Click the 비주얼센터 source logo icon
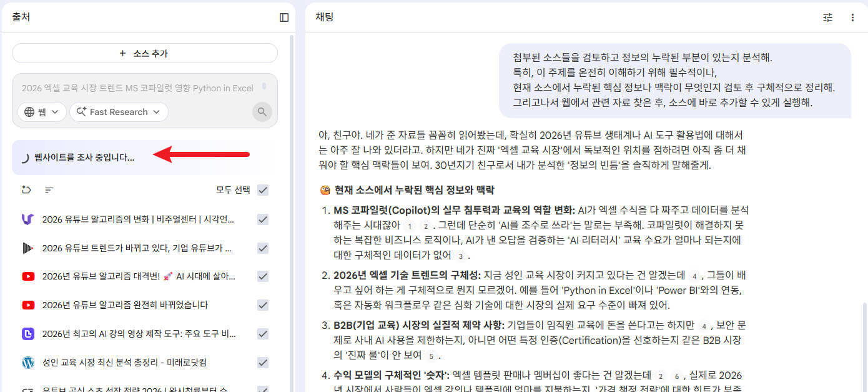Viewport: 868px width, 392px height. click(27, 219)
